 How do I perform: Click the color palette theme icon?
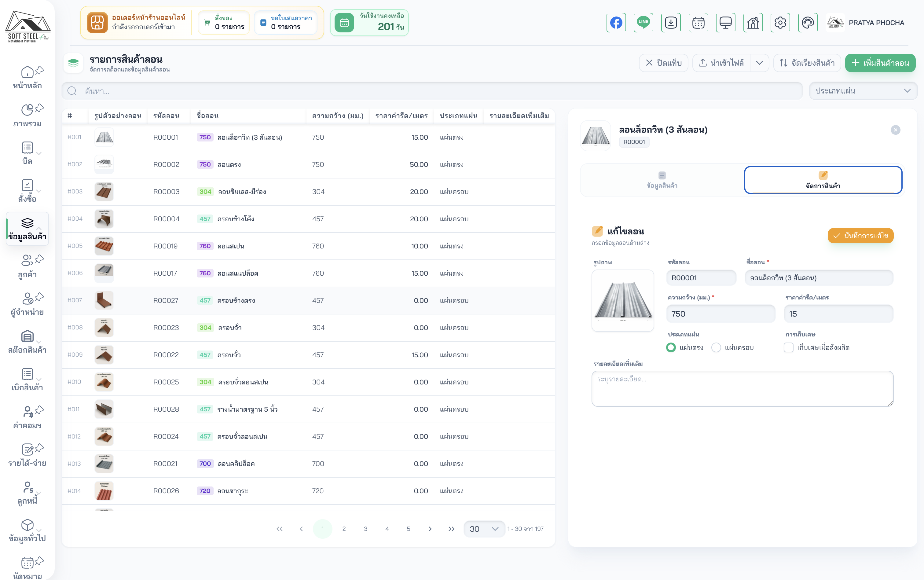807,23
